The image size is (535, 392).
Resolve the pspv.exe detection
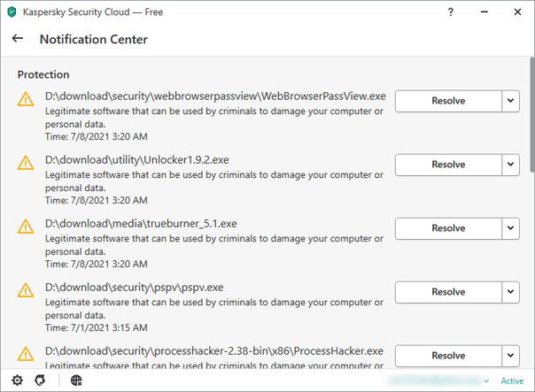tap(448, 292)
